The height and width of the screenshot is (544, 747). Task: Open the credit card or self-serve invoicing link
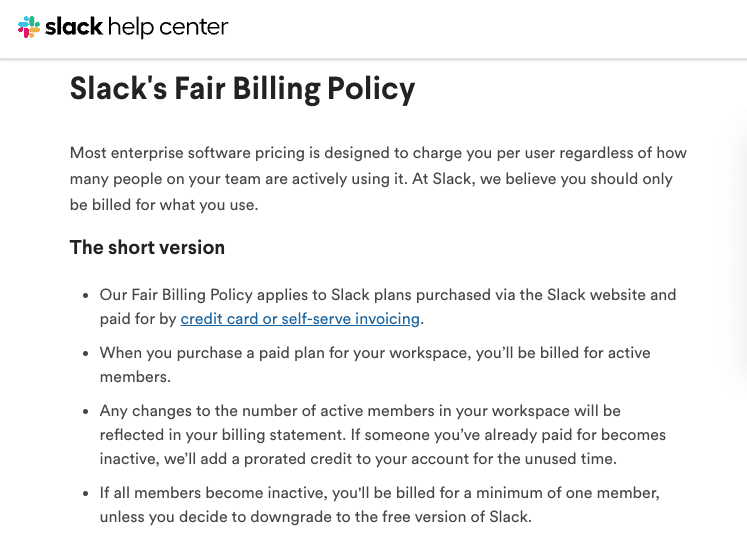point(300,319)
